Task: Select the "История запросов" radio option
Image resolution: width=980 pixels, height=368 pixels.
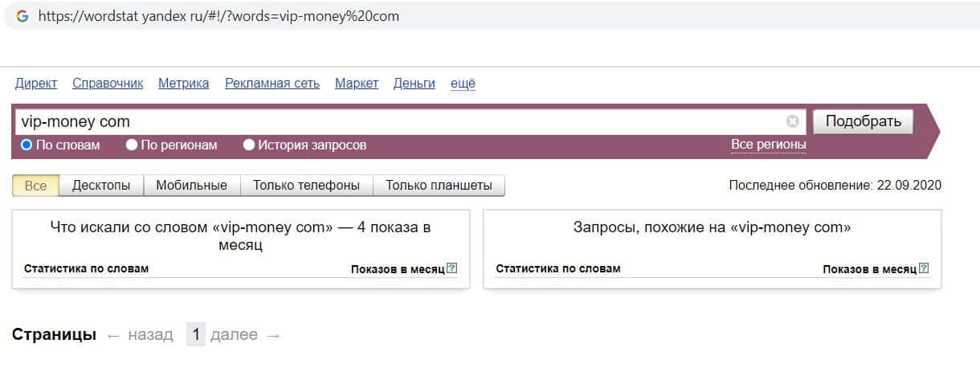Action: pyautogui.click(x=249, y=145)
